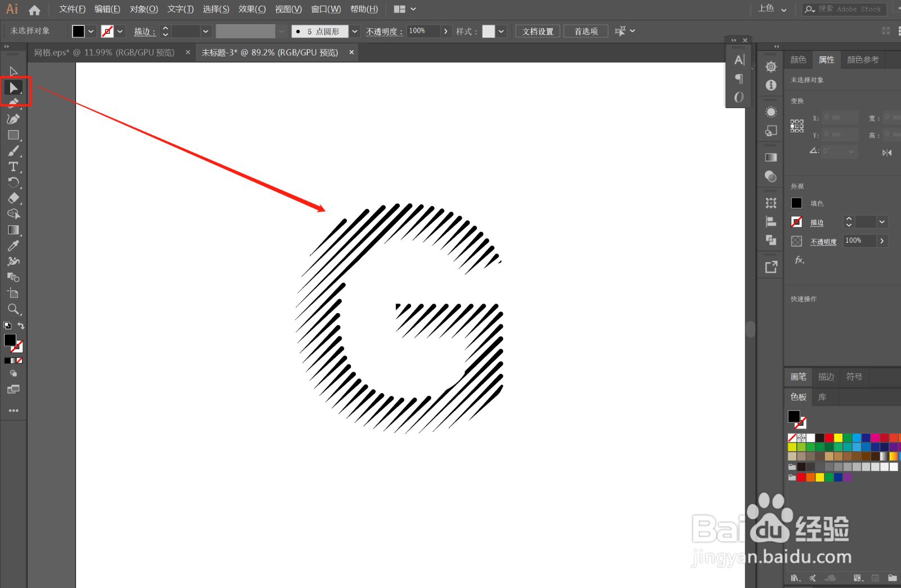
Task: Switch to the 库 tab
Action: (822, 397)
